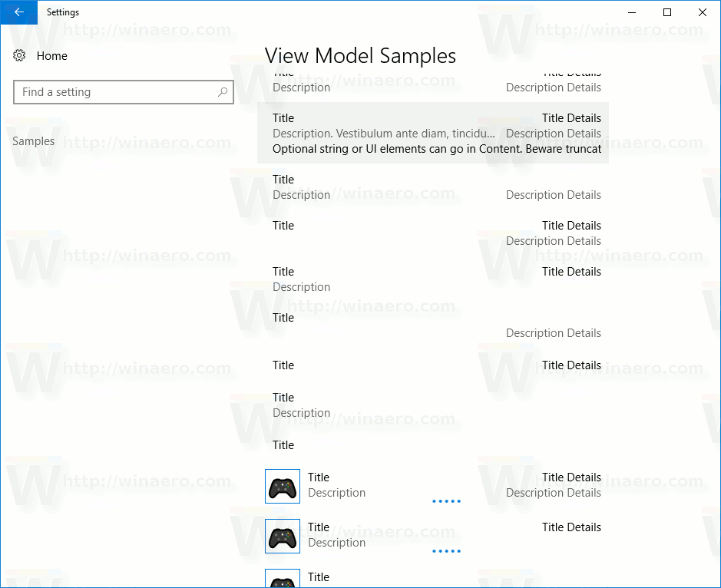Click the second Xbox gamepad thumbnail

[x=282, y=536]
